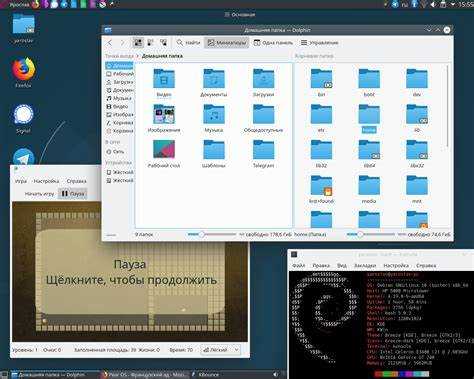
Task: Open the bin folder in right pane
Action: [321, 82]
